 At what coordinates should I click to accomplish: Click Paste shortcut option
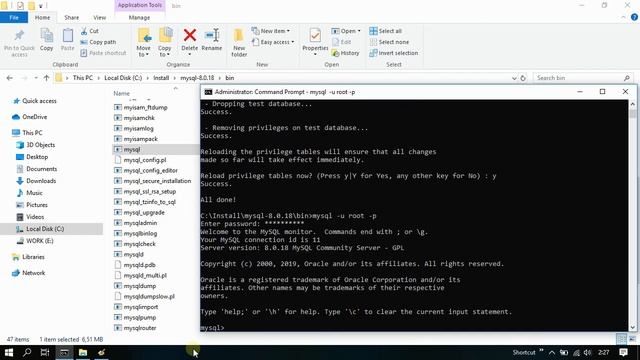103,53
